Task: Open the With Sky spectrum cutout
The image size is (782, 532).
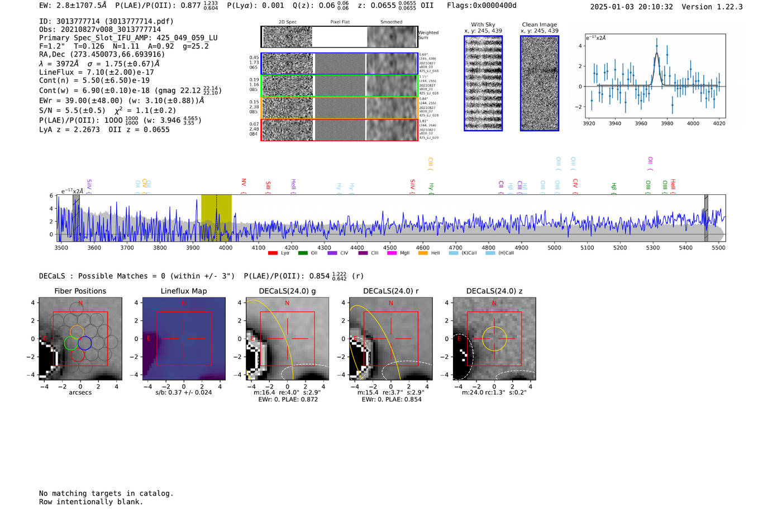Action: [483, 83]
